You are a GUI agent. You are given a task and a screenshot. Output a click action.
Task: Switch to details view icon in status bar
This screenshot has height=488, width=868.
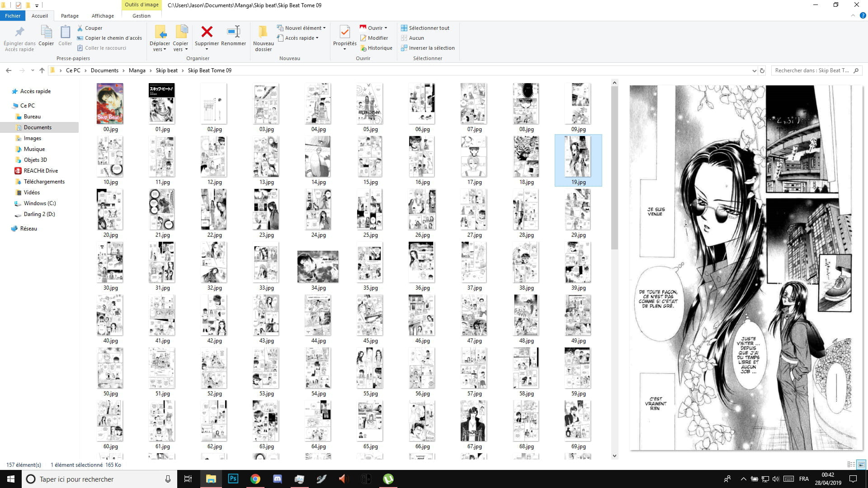point(851,465)
